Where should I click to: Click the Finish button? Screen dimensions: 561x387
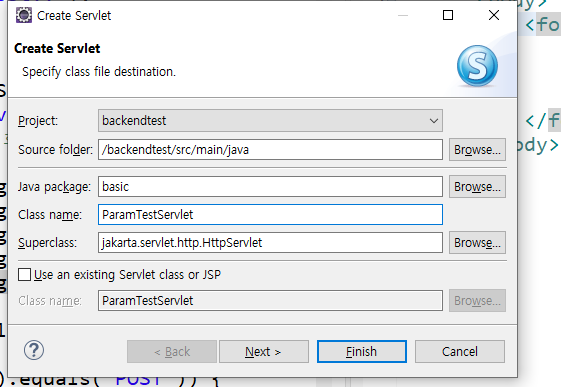[362, 352]
